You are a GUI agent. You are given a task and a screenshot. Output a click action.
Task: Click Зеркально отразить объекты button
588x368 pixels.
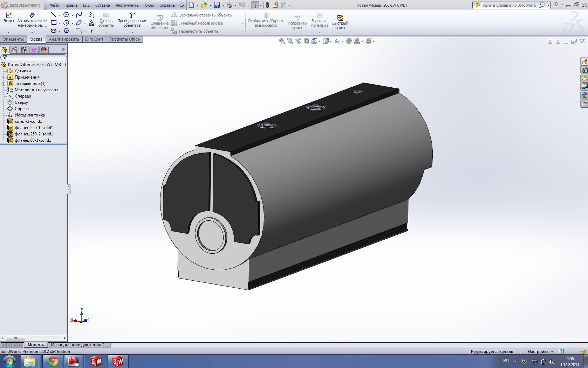coord(202,15)
